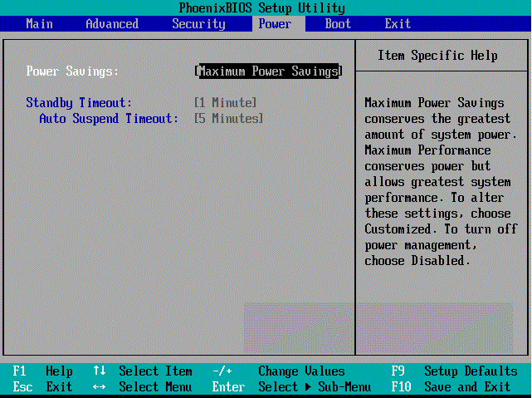532x398 pixels.
Task: Click the Power Savings label
Action: point(72,71)
